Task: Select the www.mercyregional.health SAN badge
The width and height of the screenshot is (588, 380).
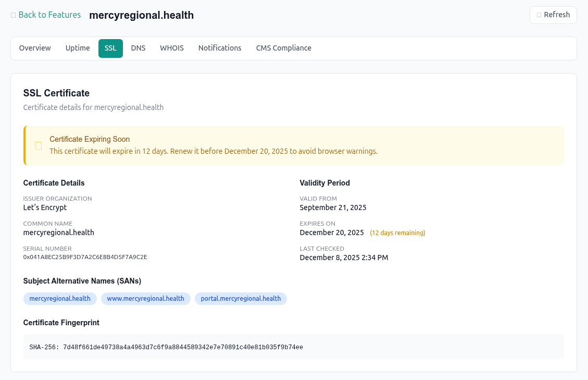Action: pyautogui.click(x=145, y=298)
